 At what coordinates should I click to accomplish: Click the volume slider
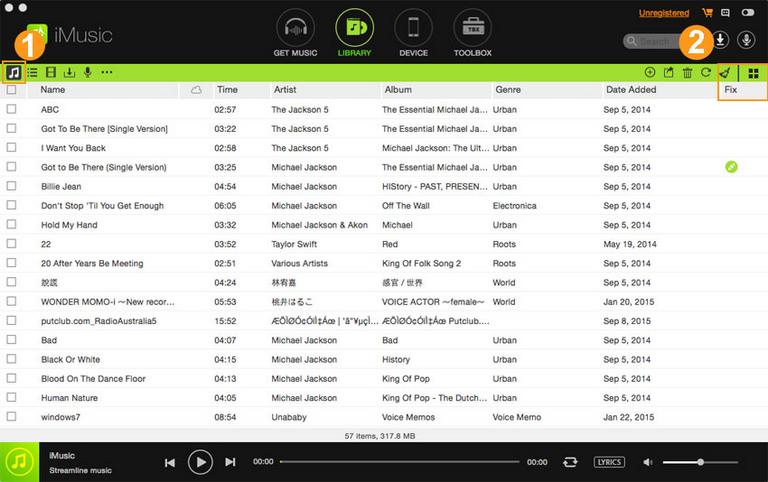(x=700, y=462)
